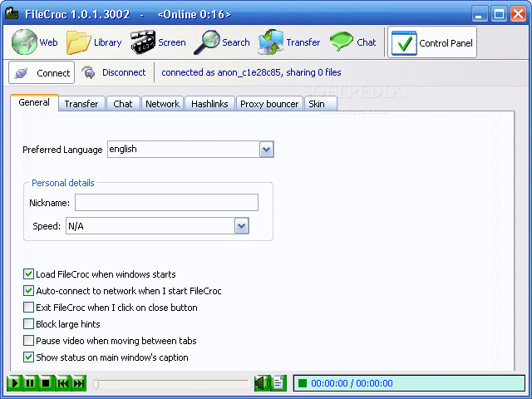Click the Transfer toolbar label
Image resolution: width=532 pixels, height=399 pixels.
coord(303,42)
